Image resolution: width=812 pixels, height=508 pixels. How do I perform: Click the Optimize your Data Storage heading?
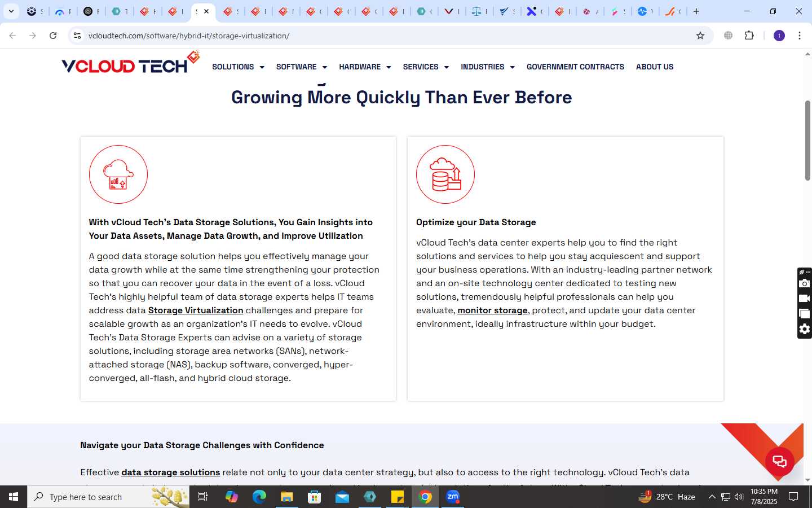[x=476, y=222]
